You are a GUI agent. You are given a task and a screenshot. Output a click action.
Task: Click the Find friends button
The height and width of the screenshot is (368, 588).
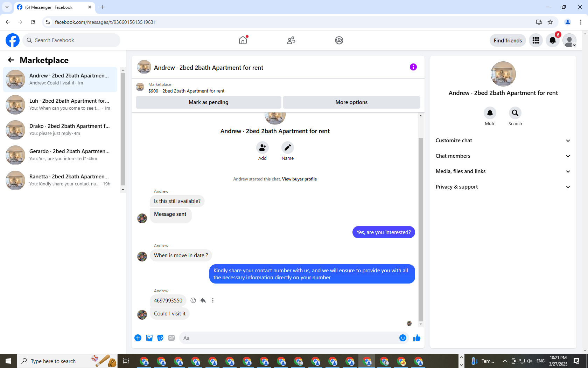[508, 40]
